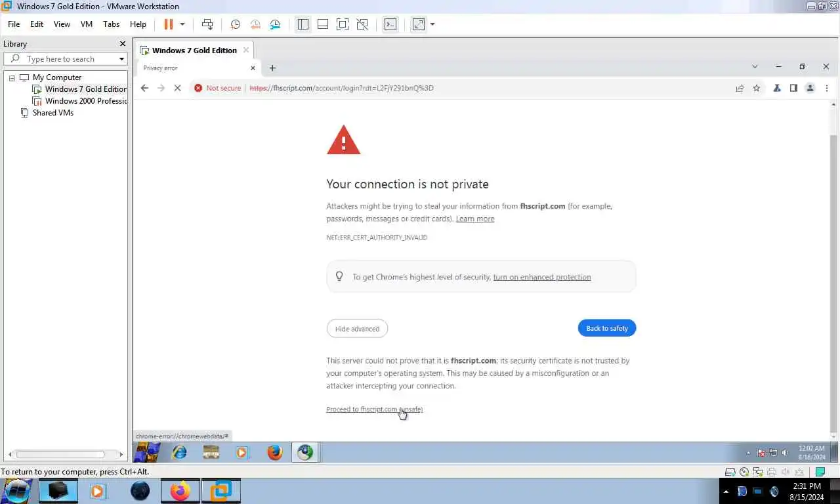The width and height of the screenshot is (840, 504).
Task: Revert the VM to its previous snapshot
Action: (x=255, y=24)
